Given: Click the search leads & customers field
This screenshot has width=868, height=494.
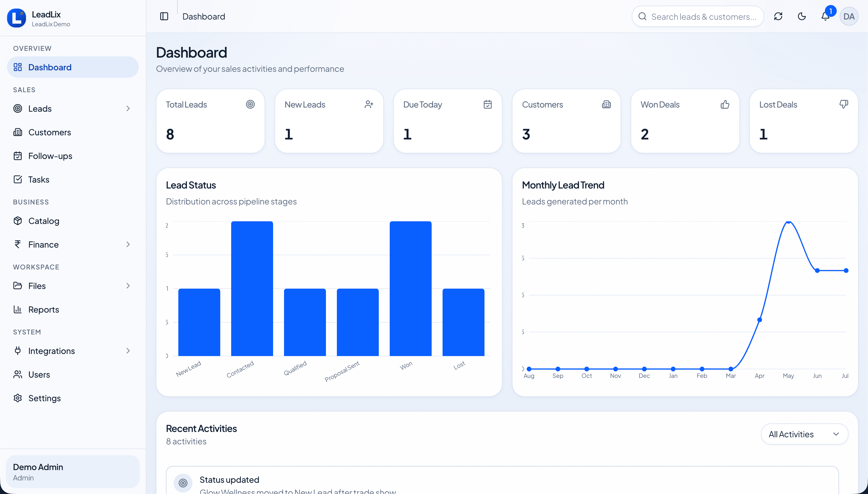Looking at the screenshot, I should (698, 16).
